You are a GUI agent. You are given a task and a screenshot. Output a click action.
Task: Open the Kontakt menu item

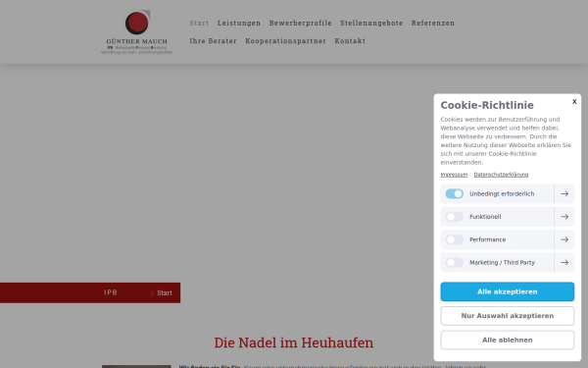coord(350,40)
